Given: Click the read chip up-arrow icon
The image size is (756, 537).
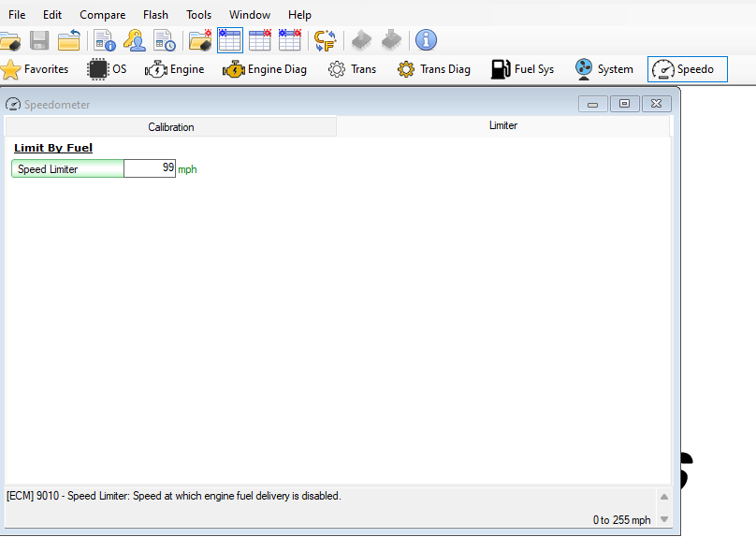Looking at the screenshot, I should point(361,40).
